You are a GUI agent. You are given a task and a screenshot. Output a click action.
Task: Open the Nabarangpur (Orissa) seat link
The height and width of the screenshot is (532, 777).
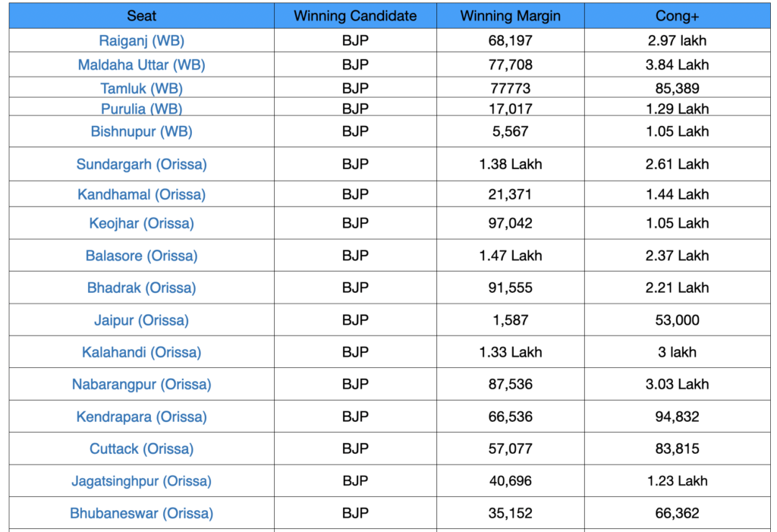(x=142, y=384)
